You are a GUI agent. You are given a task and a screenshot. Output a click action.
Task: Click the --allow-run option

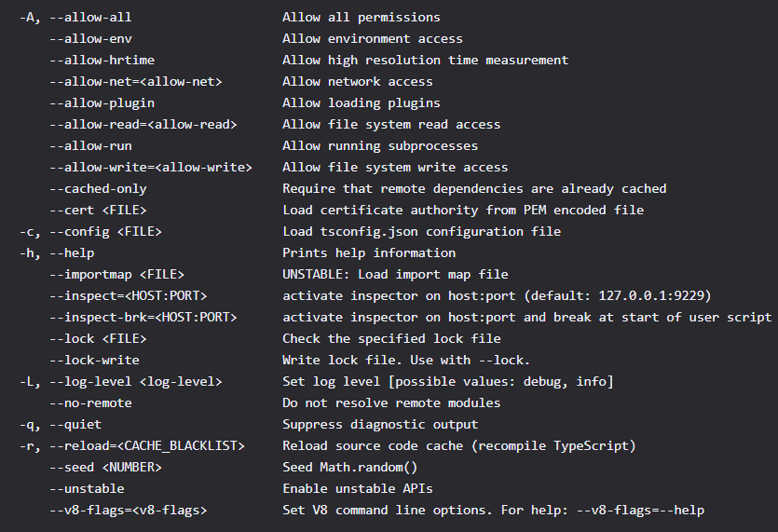pyautogui.click(x=90, y=146)
